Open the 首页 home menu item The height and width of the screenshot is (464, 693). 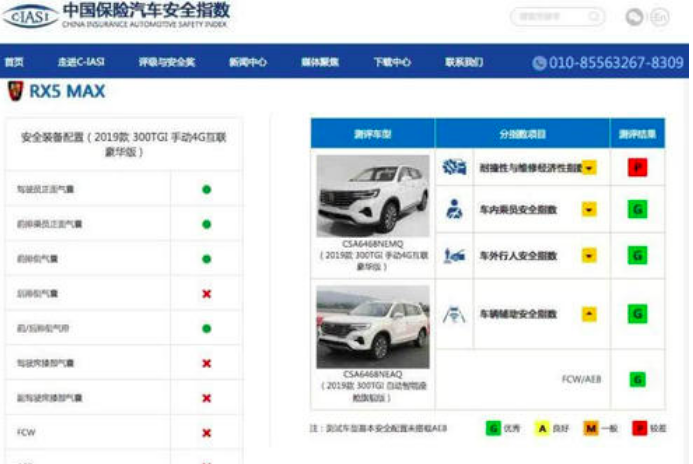pos(14,62)
